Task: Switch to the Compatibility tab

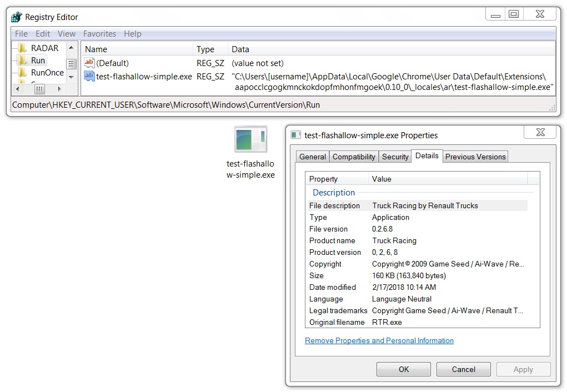Action: coord(354,157)
